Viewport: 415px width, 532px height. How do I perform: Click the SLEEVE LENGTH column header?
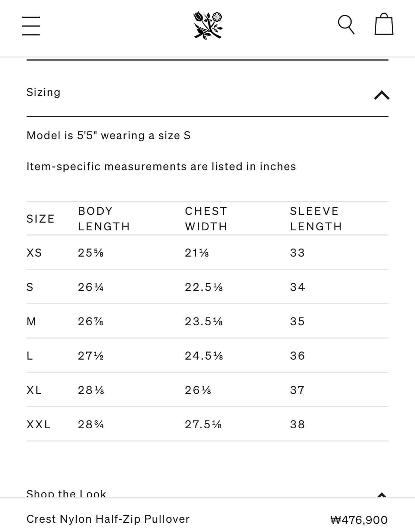316,219
